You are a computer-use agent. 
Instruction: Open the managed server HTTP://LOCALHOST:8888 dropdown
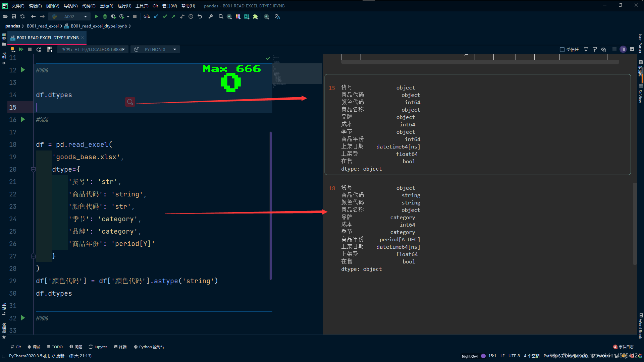pyautogui.click(x=93, y=49)
